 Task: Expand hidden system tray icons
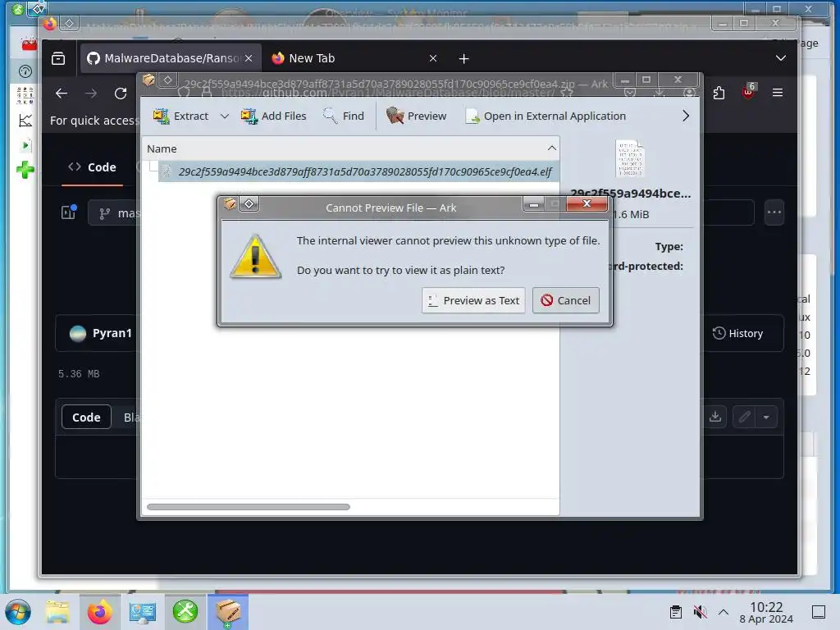click(x=724, y=612)
